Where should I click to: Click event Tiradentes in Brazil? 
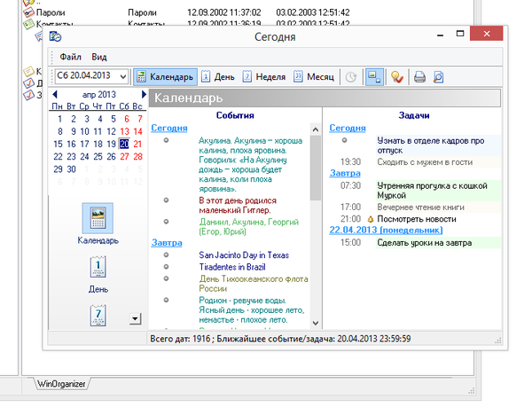pyautogui.click(x=232, y=267)
